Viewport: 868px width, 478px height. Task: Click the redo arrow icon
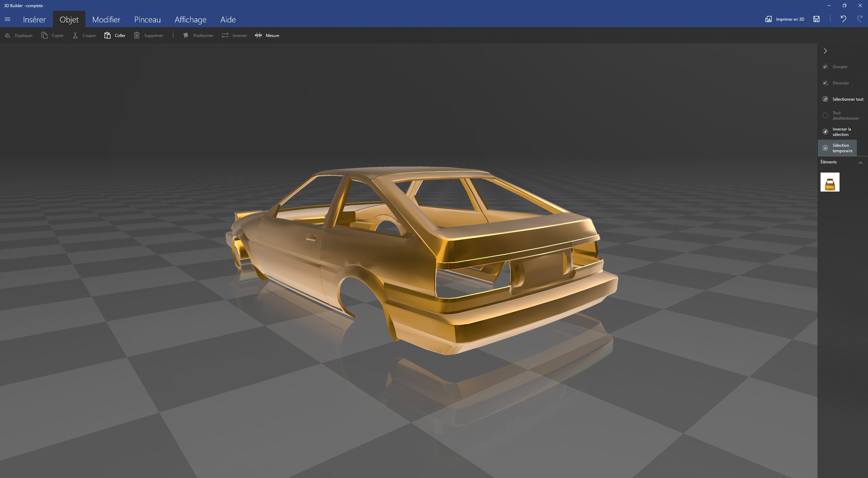click(x=860, y=19)
